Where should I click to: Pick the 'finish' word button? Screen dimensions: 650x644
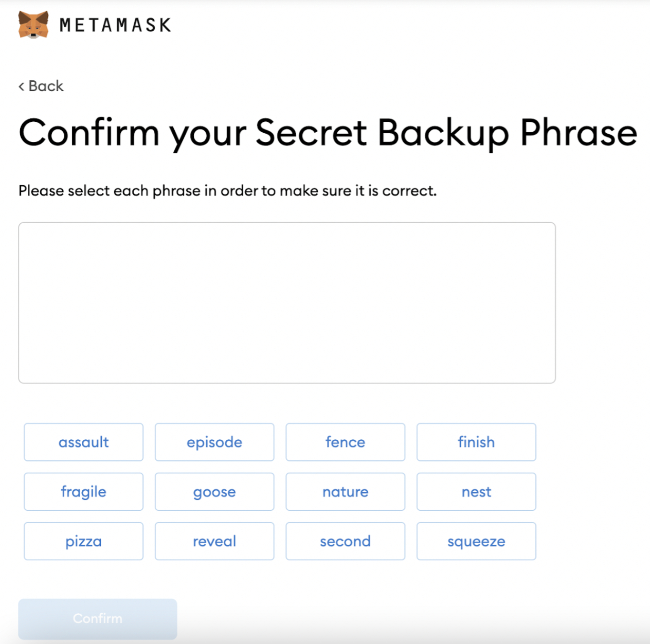pos(476,442)
